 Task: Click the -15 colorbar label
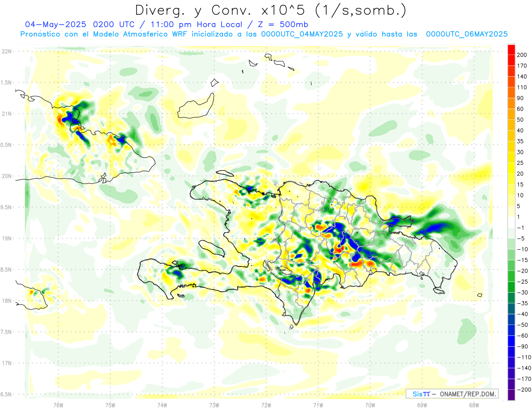click(522, 260)
